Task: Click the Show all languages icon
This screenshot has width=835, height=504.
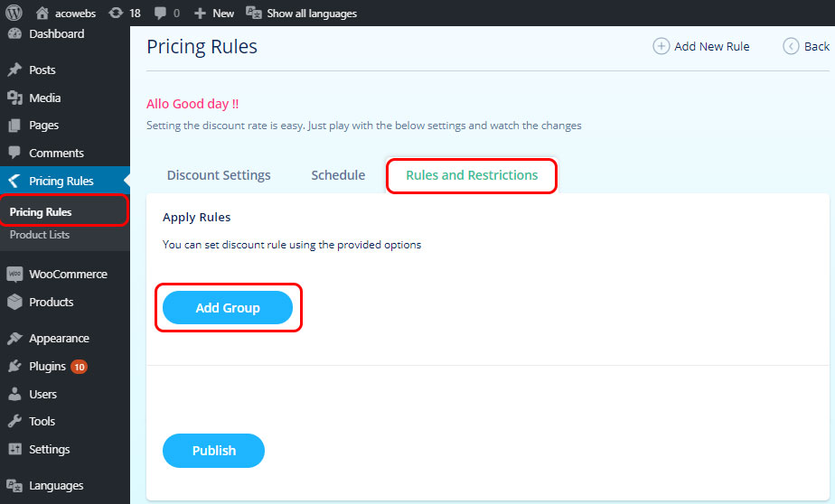Action: coord(253,13)
